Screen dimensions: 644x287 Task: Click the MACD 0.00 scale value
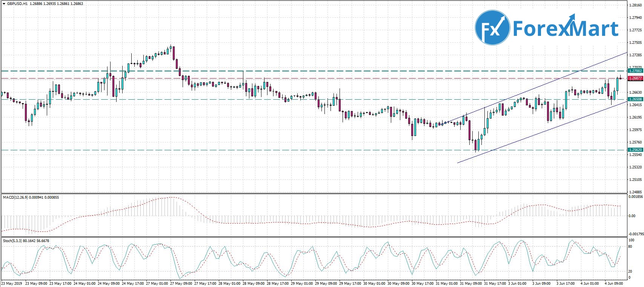pyautogui.click(x=632, y=216)
